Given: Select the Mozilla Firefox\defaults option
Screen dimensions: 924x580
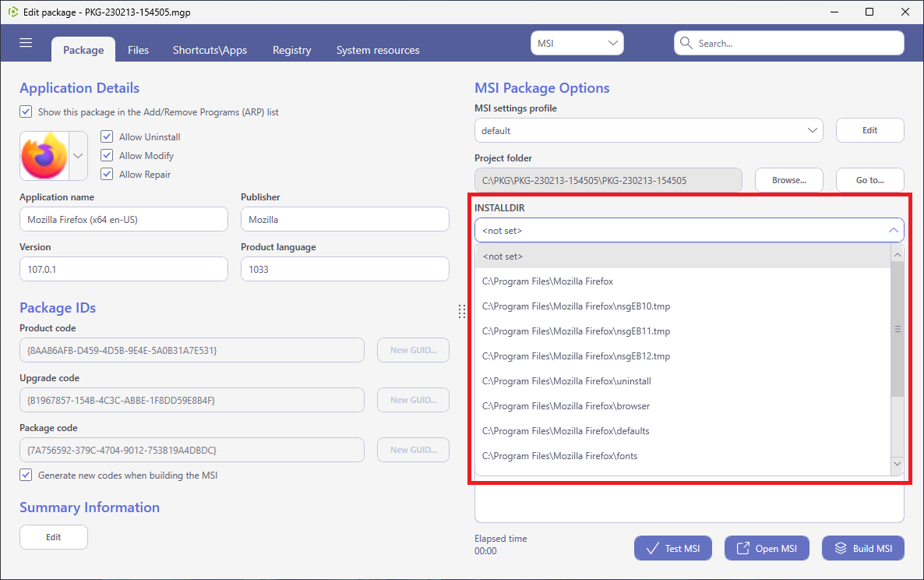Looking at the screenshot, I should pos(683,431).
